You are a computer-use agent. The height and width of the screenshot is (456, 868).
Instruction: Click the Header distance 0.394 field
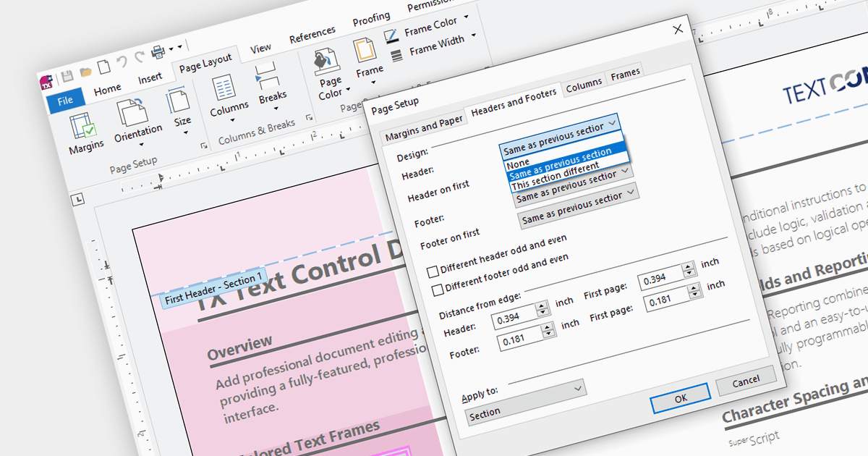pyautogui.click(x=514, y=317)
